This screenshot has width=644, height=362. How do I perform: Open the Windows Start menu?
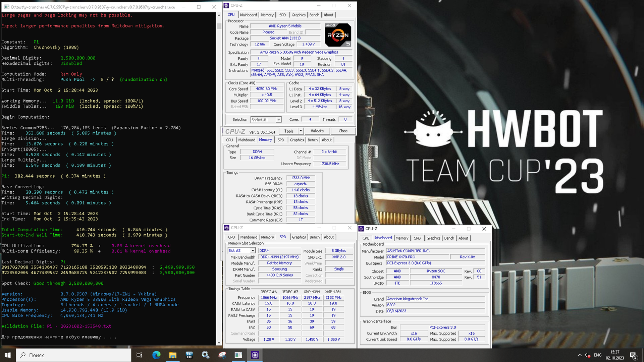[x=8, y=355]
